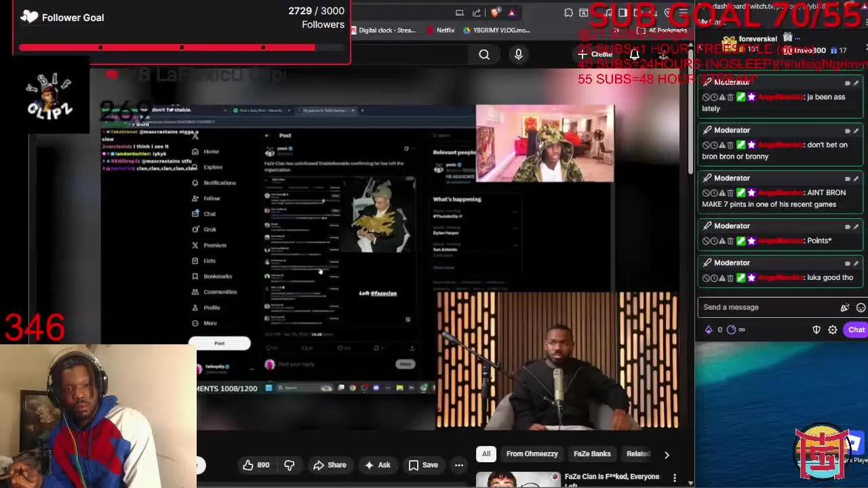
Task: Open Twitch chat settings gear
Action: point(833,330)
